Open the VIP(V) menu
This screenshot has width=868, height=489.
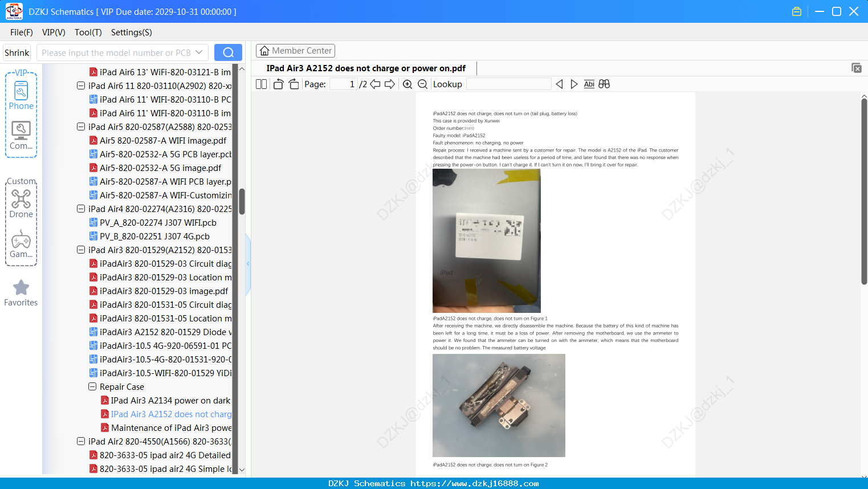click(x=54, y=32)
